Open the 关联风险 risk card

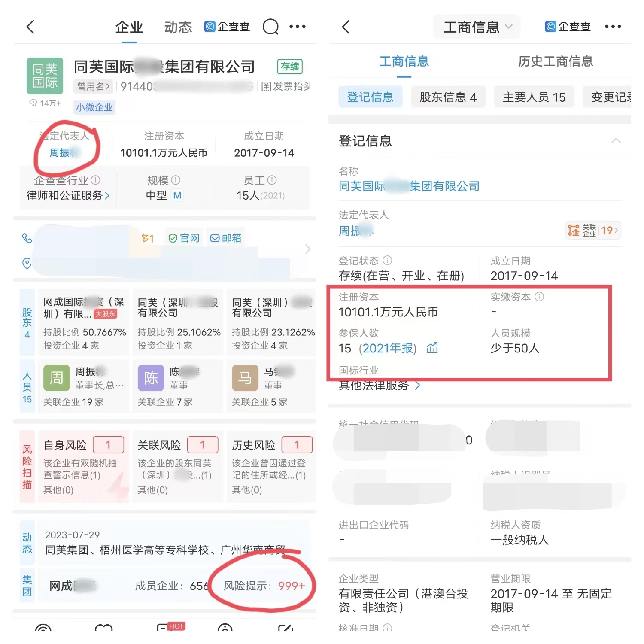pyautogui.click(x=178, y=466)
